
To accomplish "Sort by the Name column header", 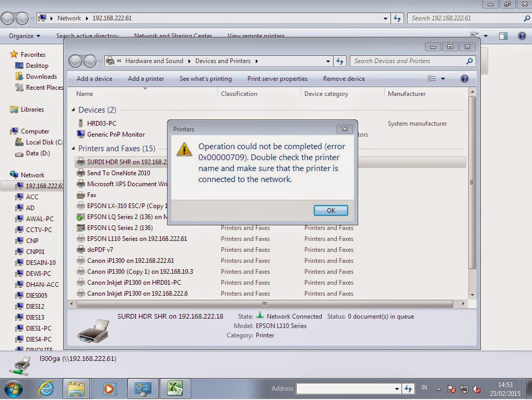I will click(x=85, y=94).
